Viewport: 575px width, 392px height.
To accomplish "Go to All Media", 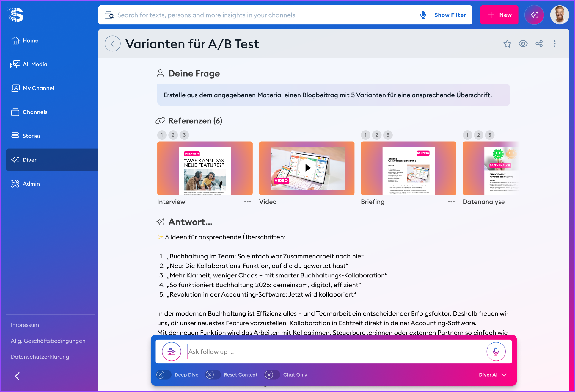I will (x=29, y=64).
